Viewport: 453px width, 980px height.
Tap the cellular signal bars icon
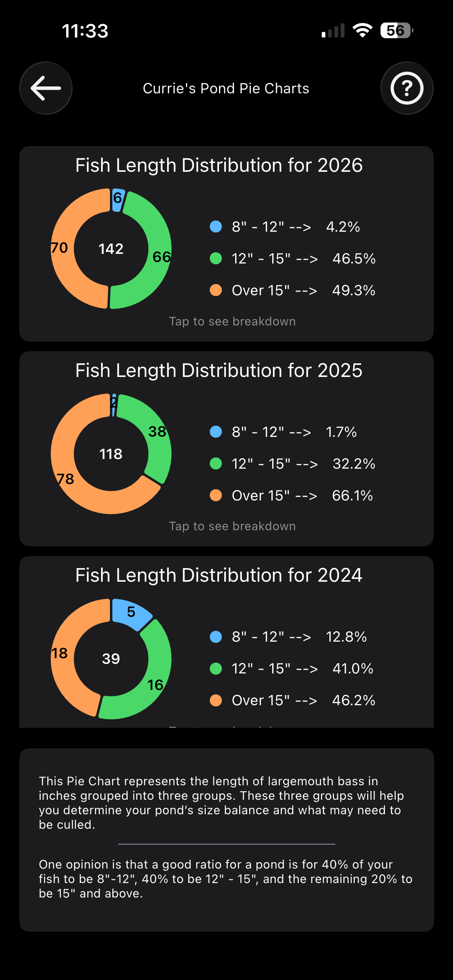pyautogui.click(x=333, y=31)
